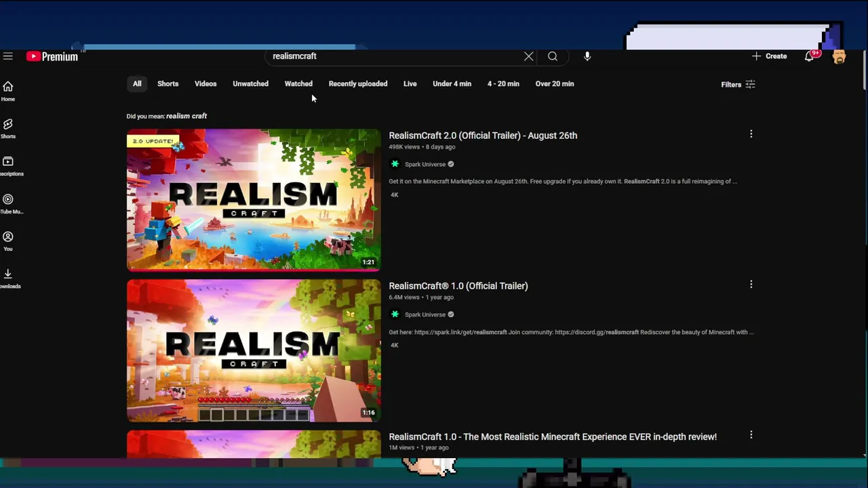Viewport: 868px width, 488px height.
Task: Open the You page in sidebar
Action: pos(8,241)
